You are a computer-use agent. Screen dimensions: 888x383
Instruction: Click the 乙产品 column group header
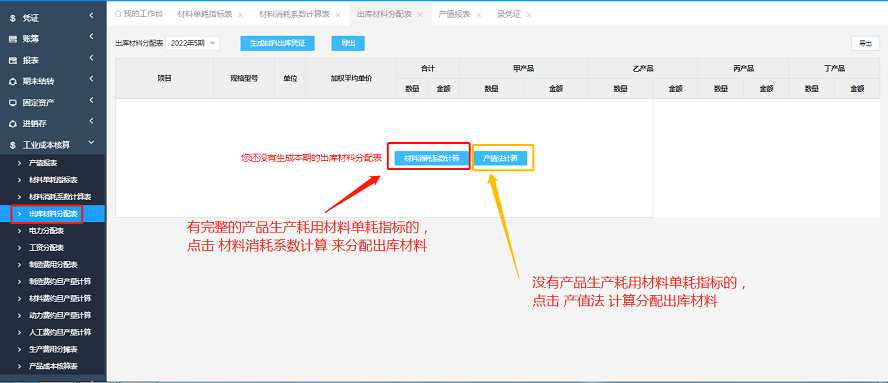pos(643,69)
